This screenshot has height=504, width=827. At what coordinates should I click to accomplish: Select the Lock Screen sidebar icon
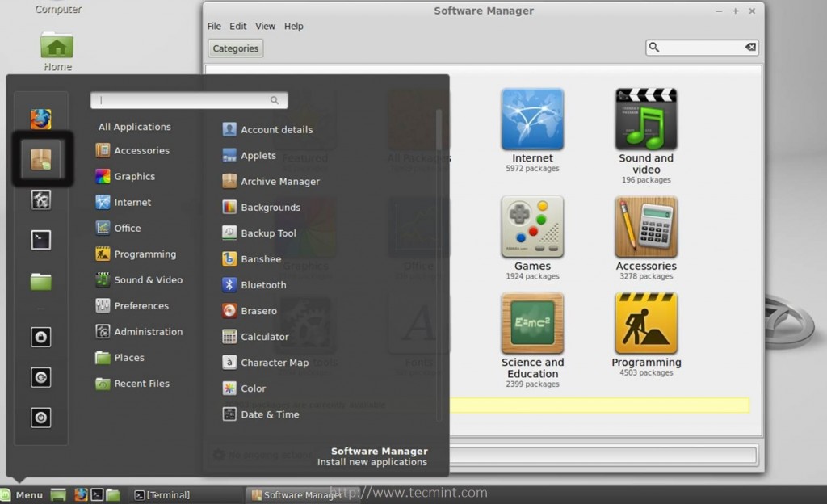coord(40,337)
